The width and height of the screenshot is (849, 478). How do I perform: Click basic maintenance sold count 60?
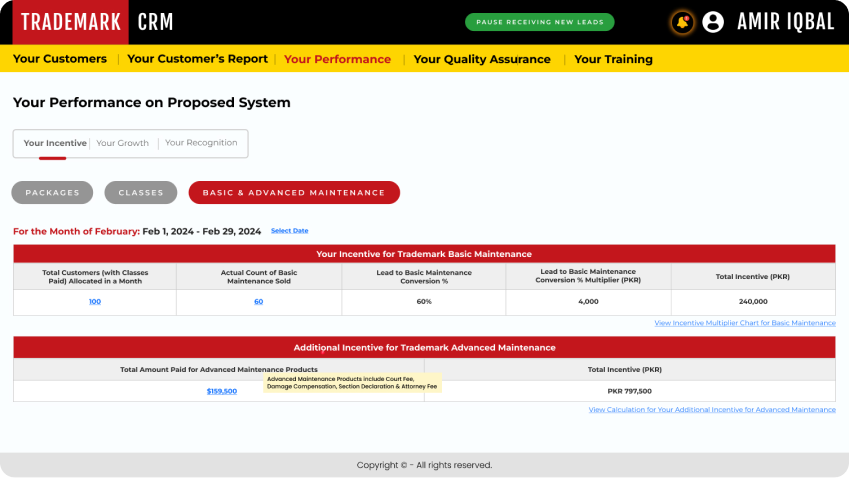(x=258, y=301)
